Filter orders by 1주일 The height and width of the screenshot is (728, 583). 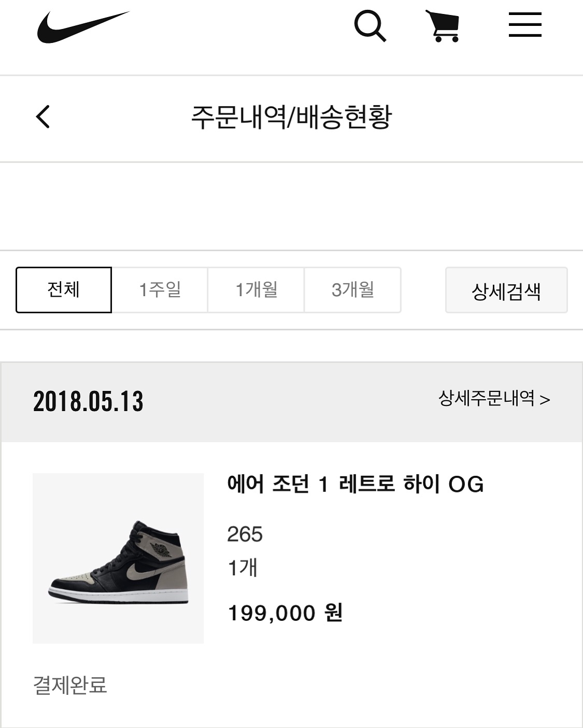[x=160, y=289]
